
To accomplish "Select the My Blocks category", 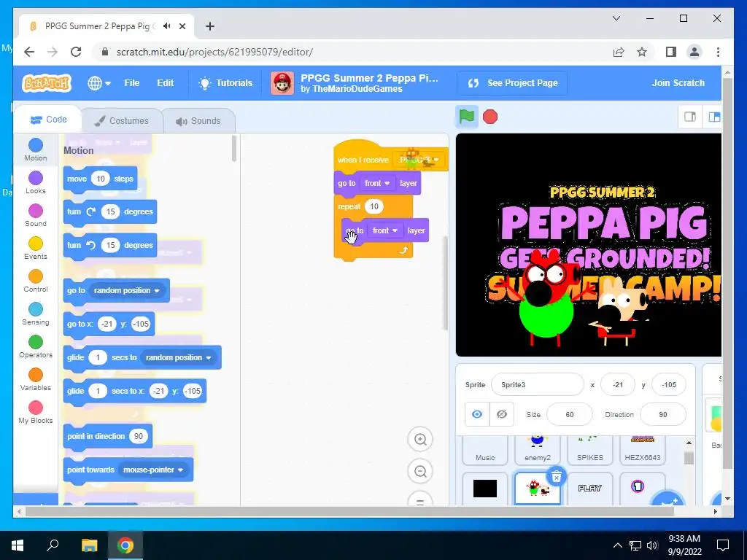I will click(x=36, y=413).
